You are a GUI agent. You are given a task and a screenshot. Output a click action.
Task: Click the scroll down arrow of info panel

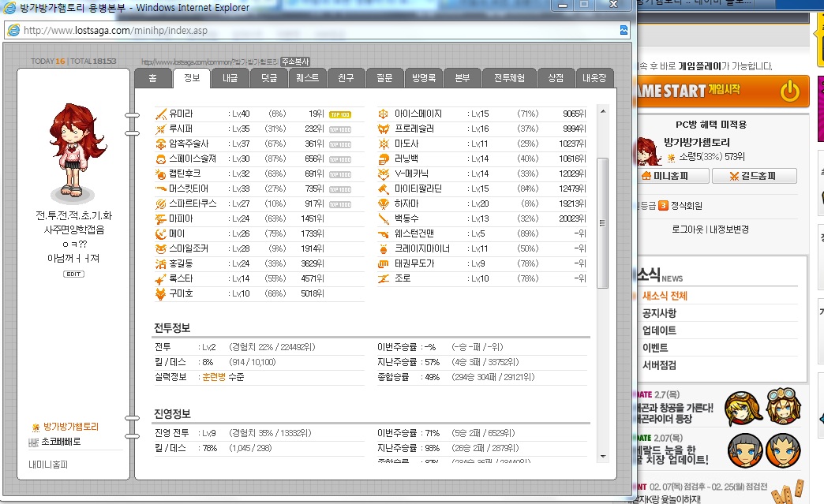point(603,457)
